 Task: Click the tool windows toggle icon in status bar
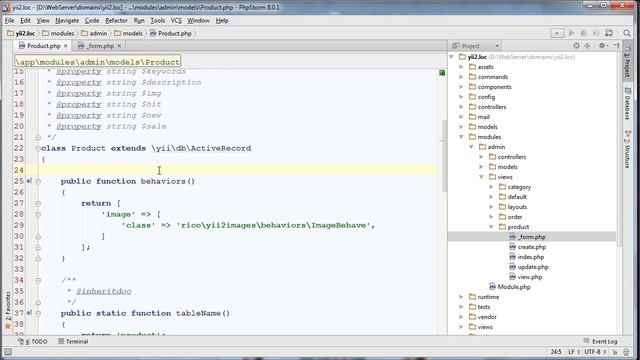8,352
